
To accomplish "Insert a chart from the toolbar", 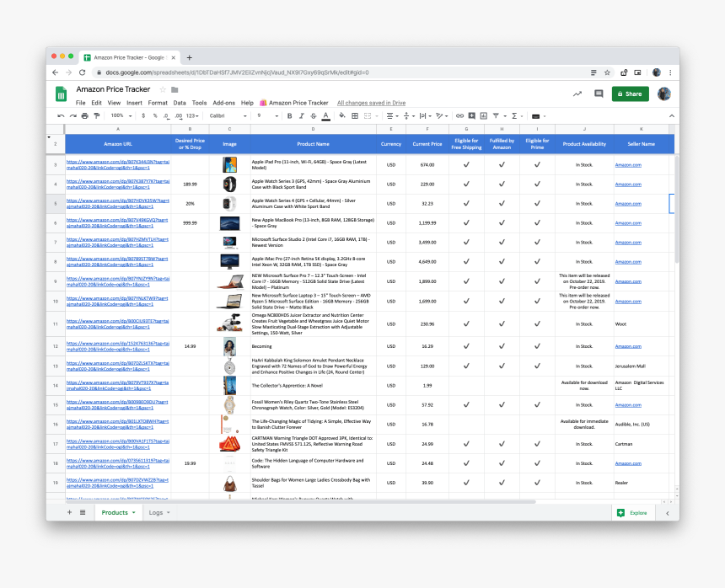I will click(484, 116).
